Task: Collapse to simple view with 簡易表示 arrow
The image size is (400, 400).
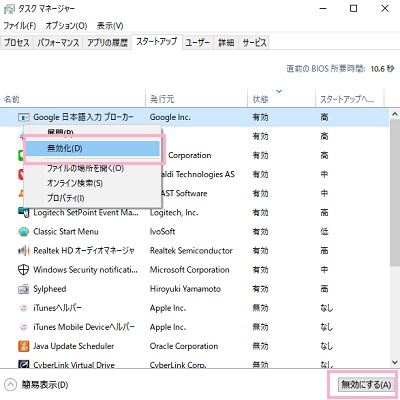Action: [10, 385]
